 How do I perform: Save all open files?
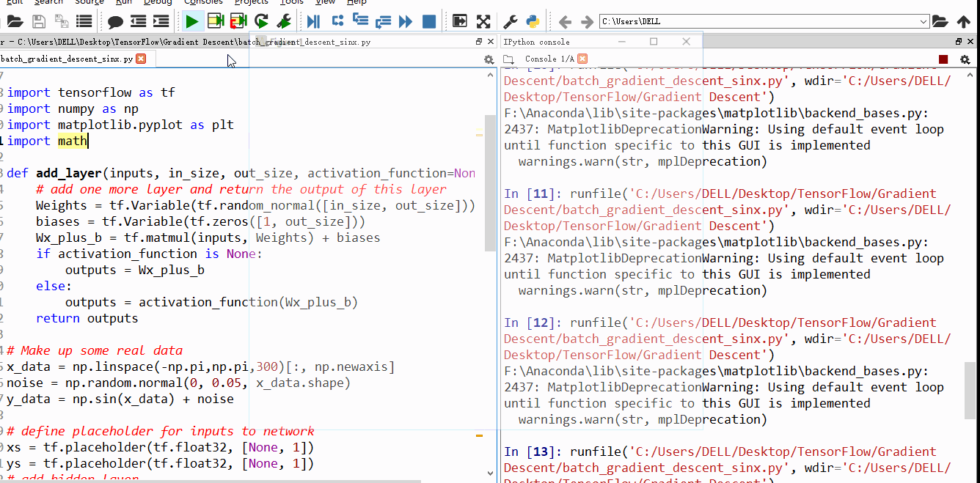(62, 21)
